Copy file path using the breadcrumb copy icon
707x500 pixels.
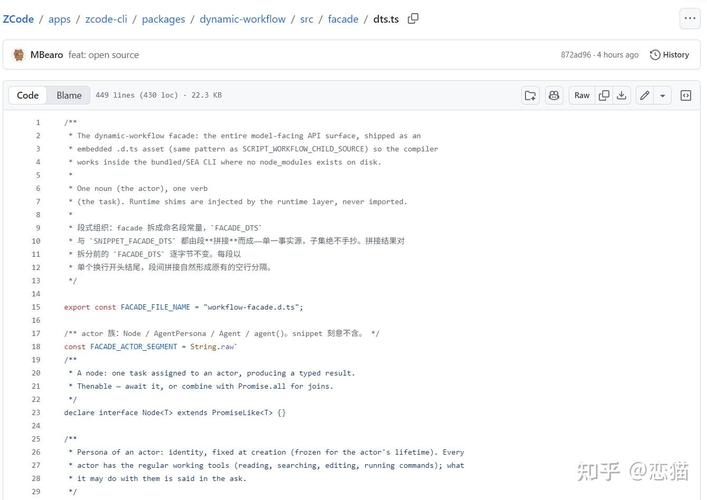tap(413, 19)
